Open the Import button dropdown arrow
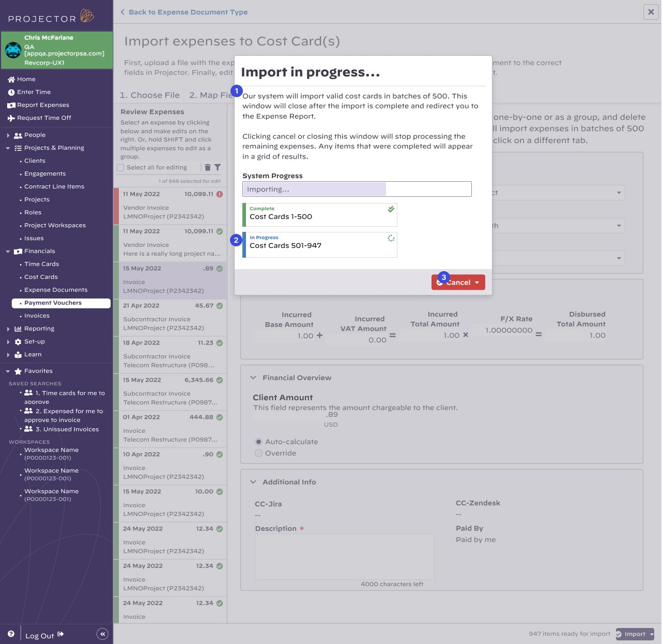The height and width of the screenshot is (644, 663). 652,634
